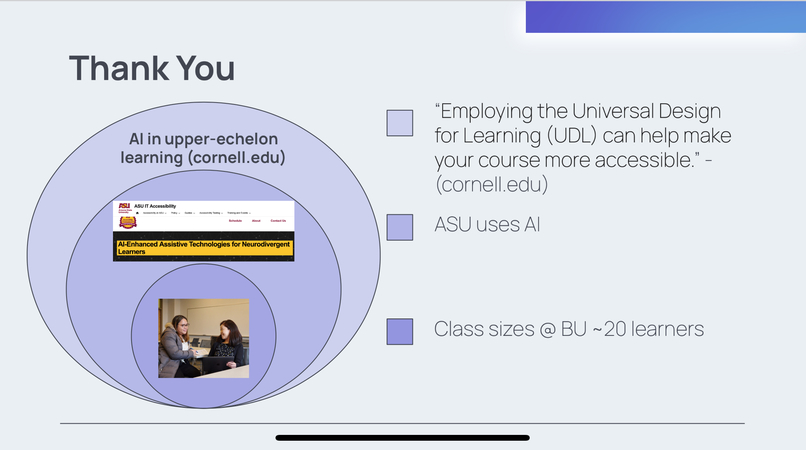Select the medium purple ASU legend square
This screenshot has height=450, width=806.
(400, 227)
